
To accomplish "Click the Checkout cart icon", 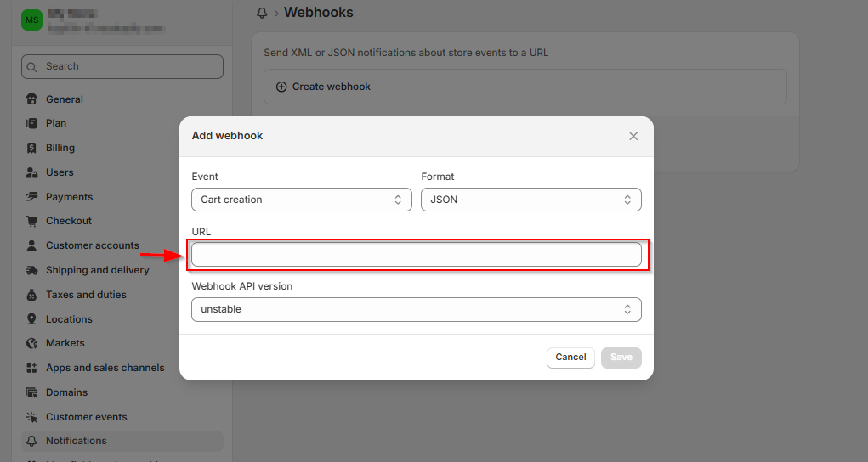I will coord(32,221).
